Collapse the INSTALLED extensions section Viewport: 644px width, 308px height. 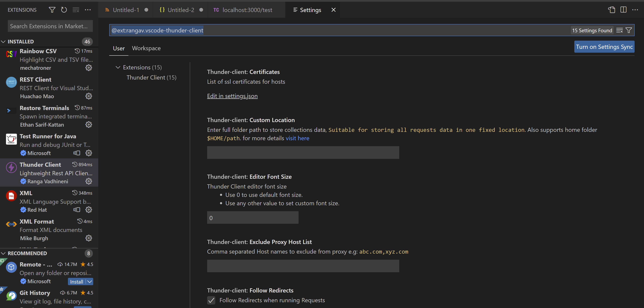click(3, 41)
